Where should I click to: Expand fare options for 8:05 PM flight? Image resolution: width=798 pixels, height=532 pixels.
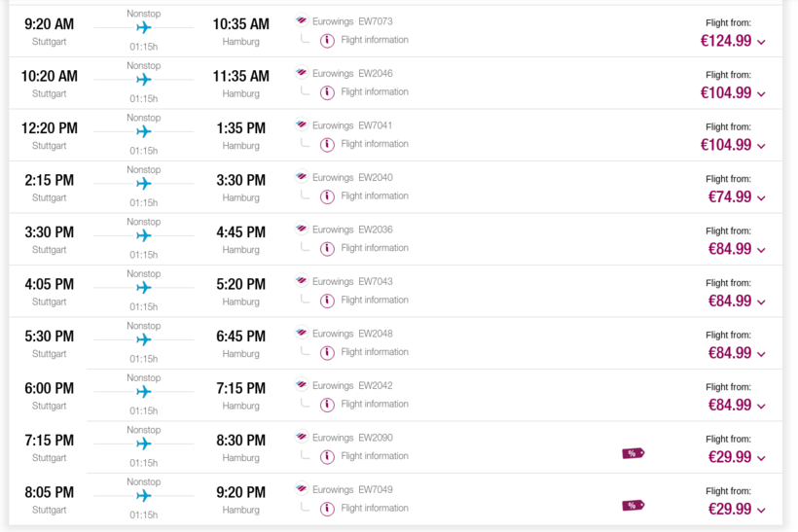(761, 510)
